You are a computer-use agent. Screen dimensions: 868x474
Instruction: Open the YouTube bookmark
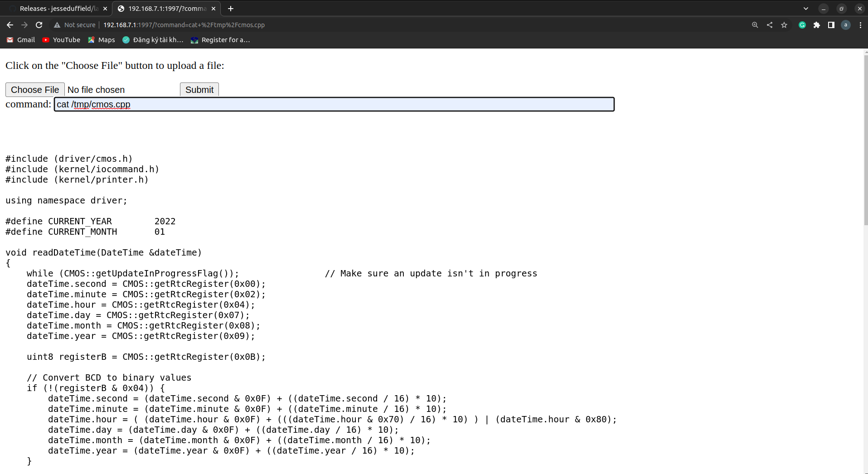[x=61, y=40]
